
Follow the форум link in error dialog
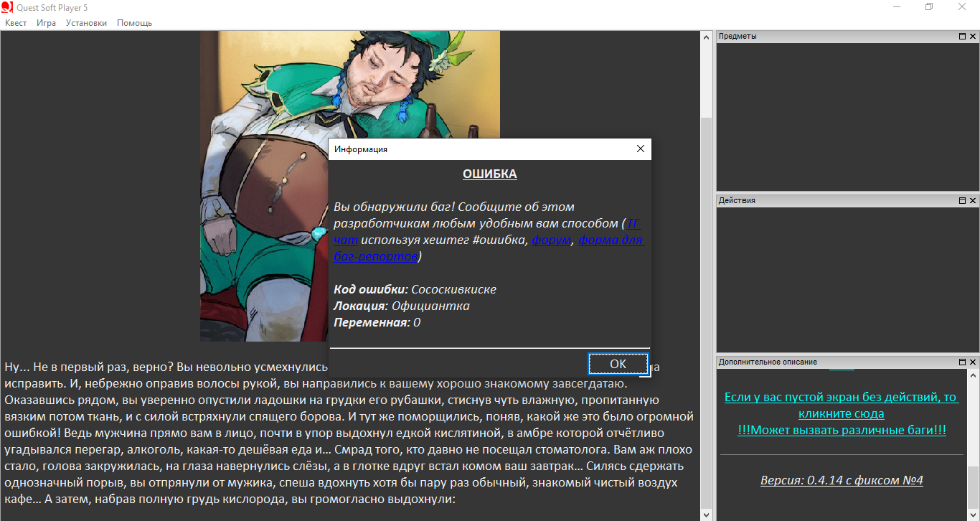point(552,240)
